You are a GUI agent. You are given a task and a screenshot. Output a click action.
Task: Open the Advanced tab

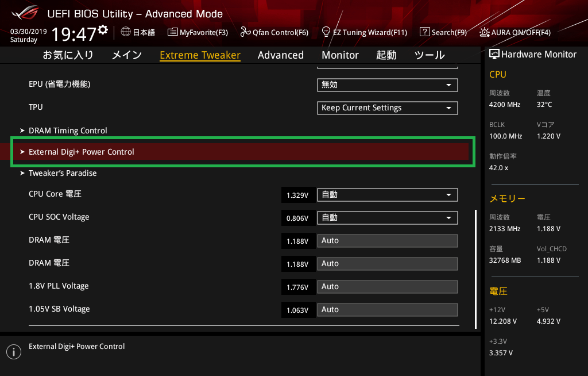(x=280, y=55)
